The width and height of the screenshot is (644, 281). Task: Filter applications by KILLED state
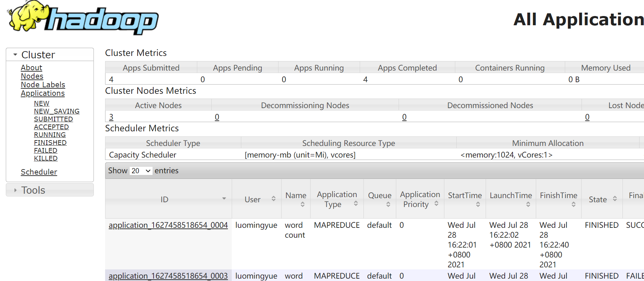46,158
